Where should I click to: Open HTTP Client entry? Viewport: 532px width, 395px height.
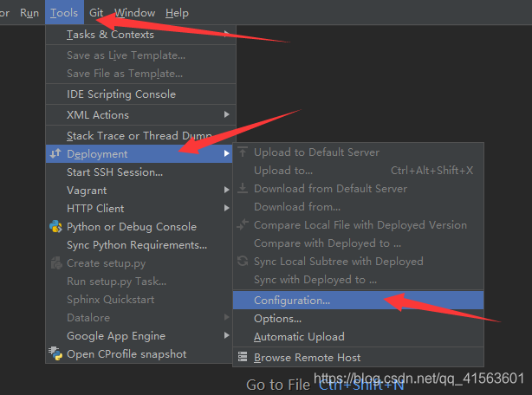click(x=139, y=209)
